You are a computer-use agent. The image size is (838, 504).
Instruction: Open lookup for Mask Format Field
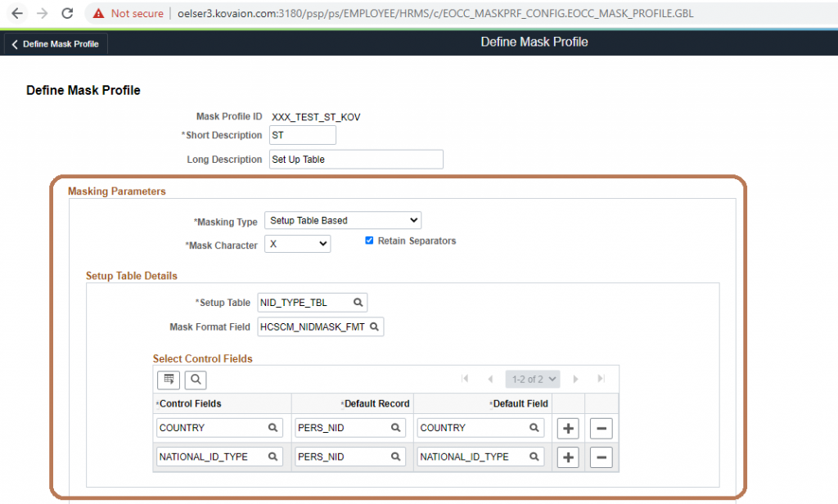pos(375,326)
